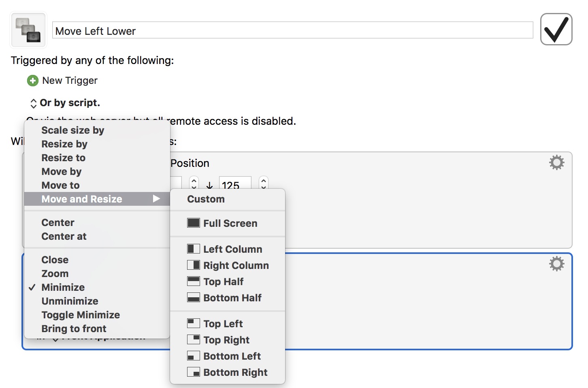This screenshot has width=588, height=388.
Task: Click the New Trigger label
Action: click(x=70, y=81)
